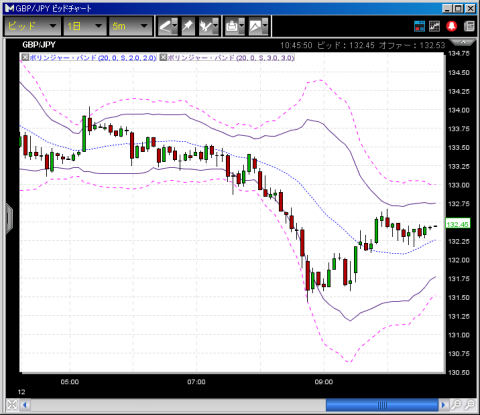Click the blue horizontal scrollbar thumb
Viewport: 480px width, 415px height.
point(382,405)
